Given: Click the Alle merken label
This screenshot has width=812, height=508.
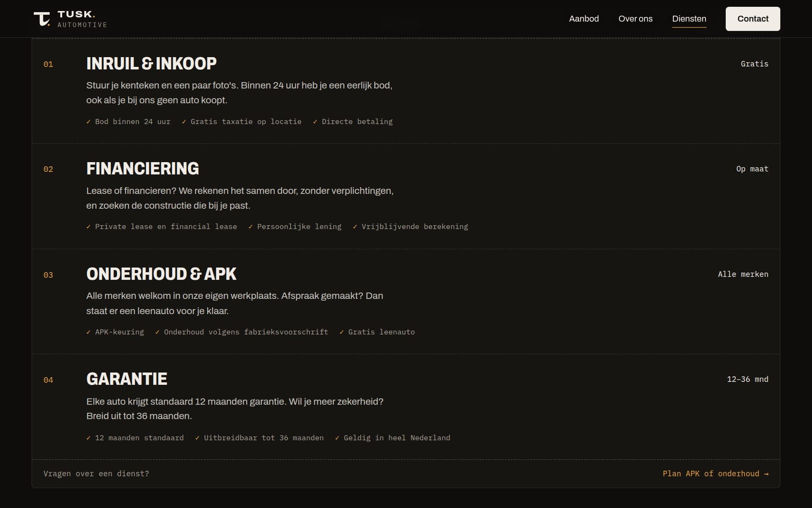Looking at the screenshot, I should click(x=743, y=274).
